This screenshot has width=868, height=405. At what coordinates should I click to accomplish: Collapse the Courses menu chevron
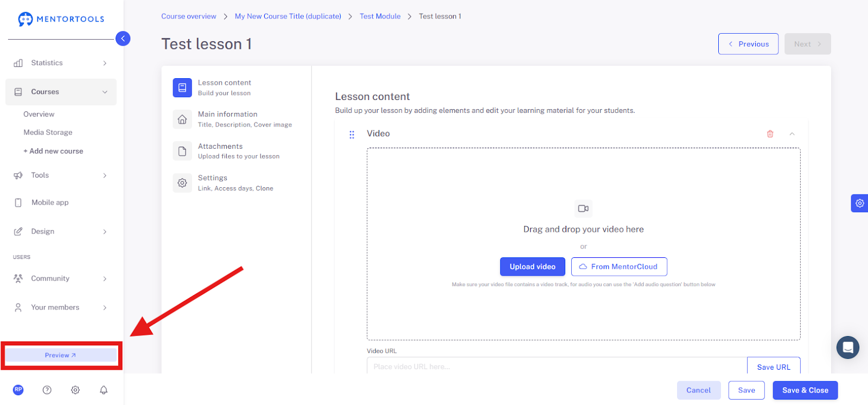tap(105, 92)
